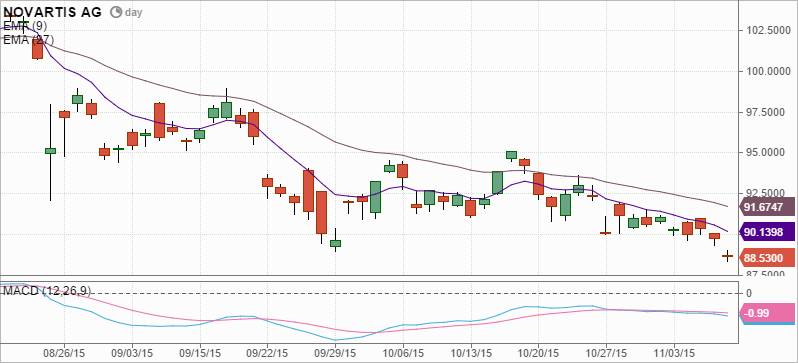Click the tall red candle before 09/29/15
Image resolution: width=798 pixels, height=363 pixels.
coord(321,212)
